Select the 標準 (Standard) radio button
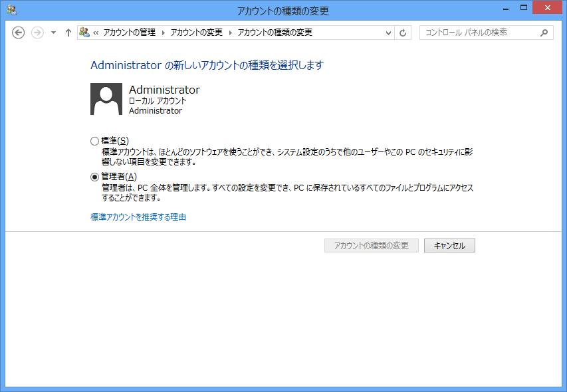The height and width of the screenshot is (392, 567). coord(94,141)
